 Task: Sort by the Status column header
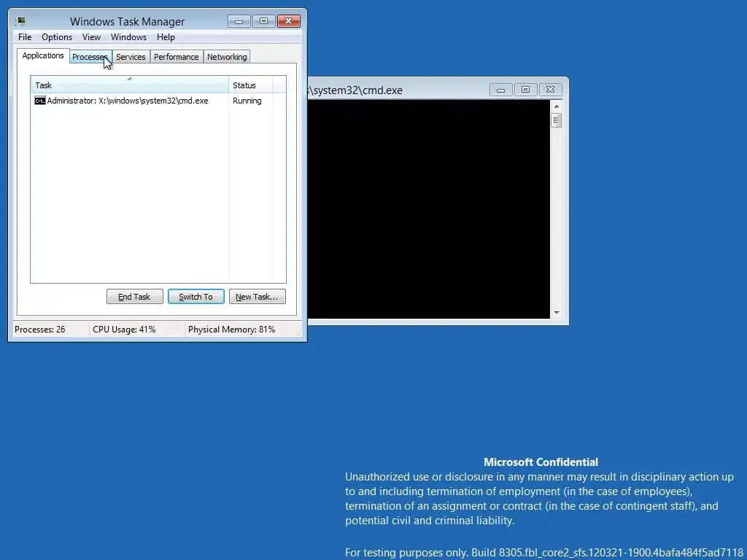click(251, 85)
